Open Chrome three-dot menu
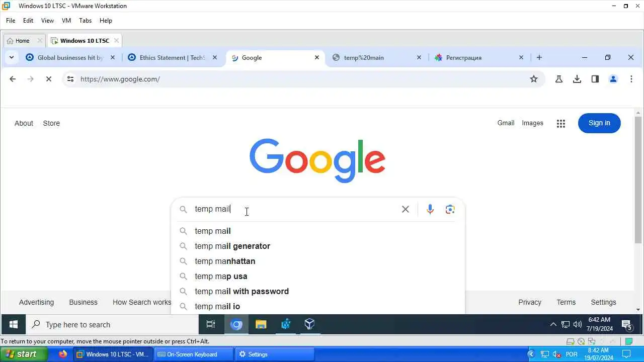The image size is (644, 362). point(631,79)
